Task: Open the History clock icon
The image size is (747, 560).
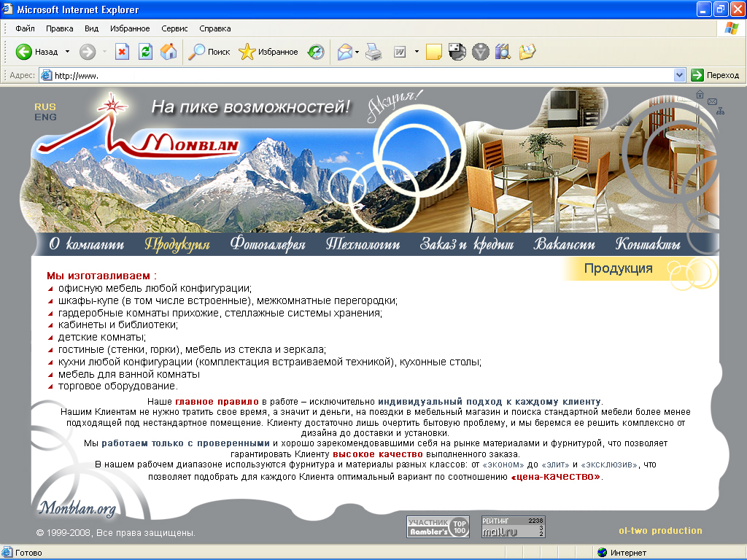Action: [x=316, y=52]
